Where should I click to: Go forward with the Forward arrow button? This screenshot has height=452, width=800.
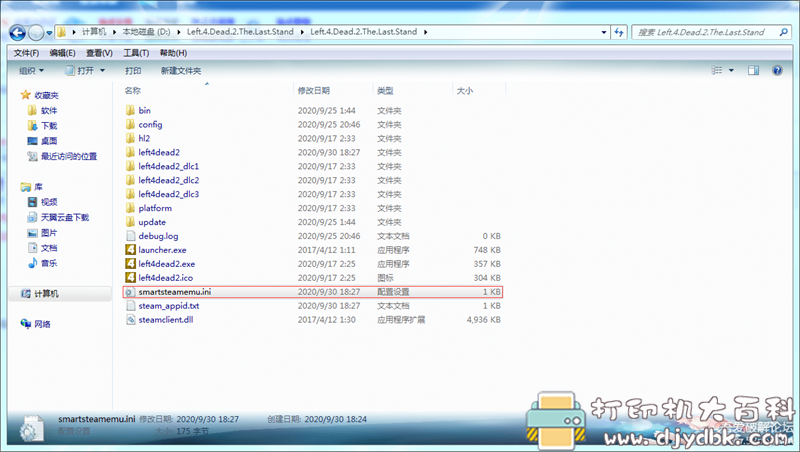click(x=36, y=33)
